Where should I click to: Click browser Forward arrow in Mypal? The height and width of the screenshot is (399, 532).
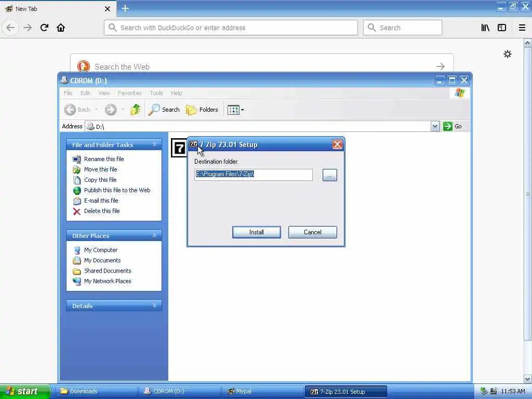(x=28, y=28)
